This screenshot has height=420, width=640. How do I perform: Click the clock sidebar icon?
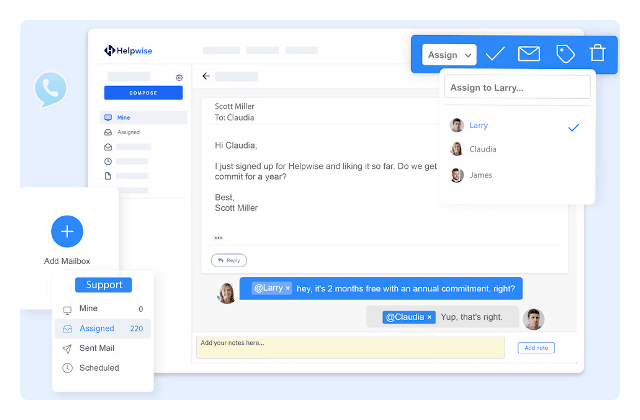[108, 161]
